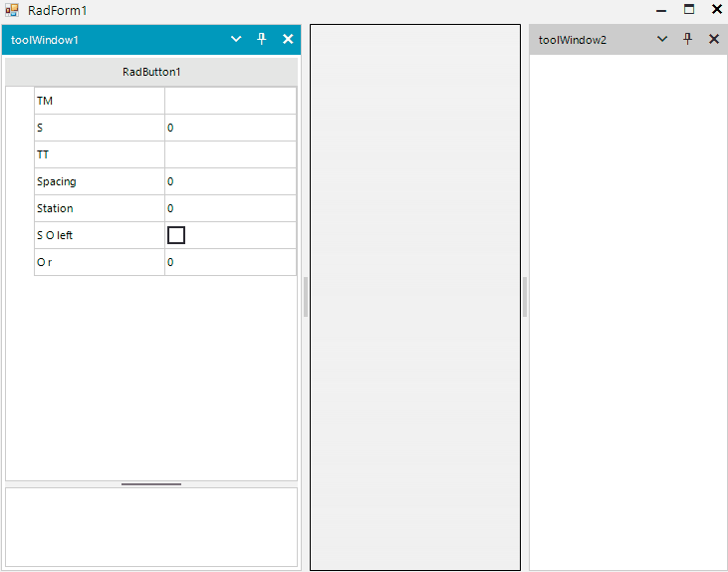
Task: Edit the S value field
Action: pos(230,128)
